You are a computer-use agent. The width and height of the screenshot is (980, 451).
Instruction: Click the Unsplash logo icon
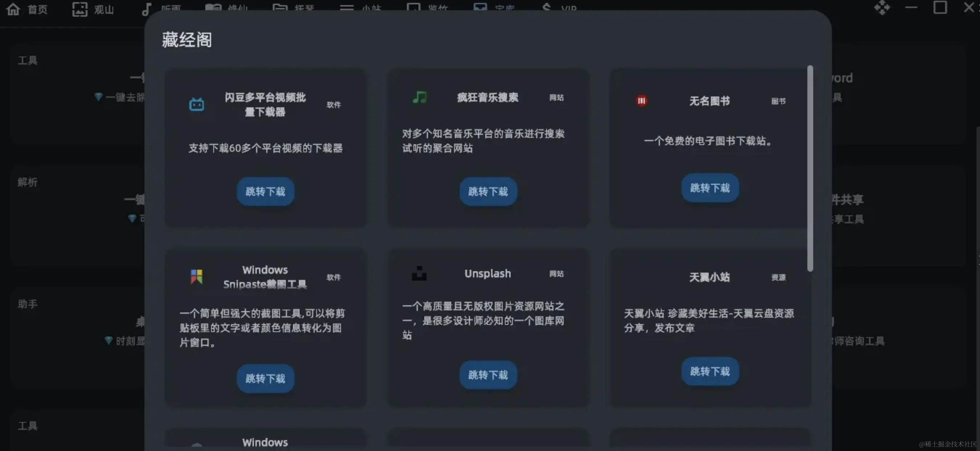click(x=419, y=273)
